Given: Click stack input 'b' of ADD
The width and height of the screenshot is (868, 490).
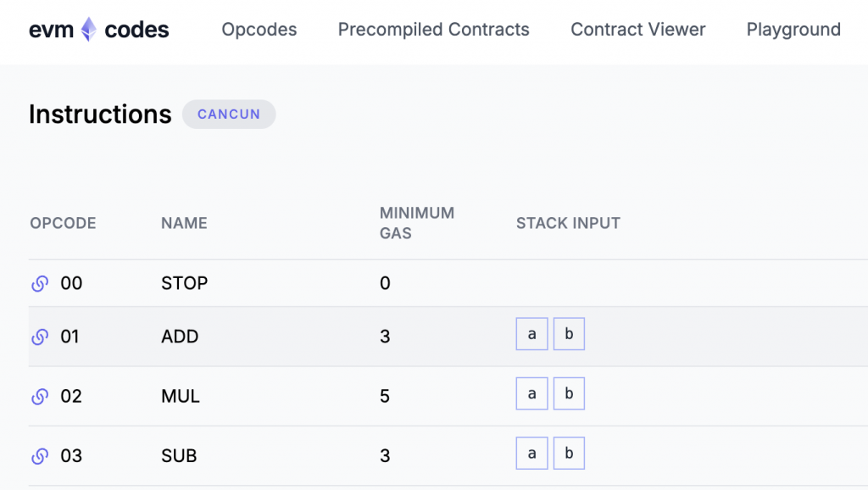Looking at the screenshot, I should [x=569, y=334].
